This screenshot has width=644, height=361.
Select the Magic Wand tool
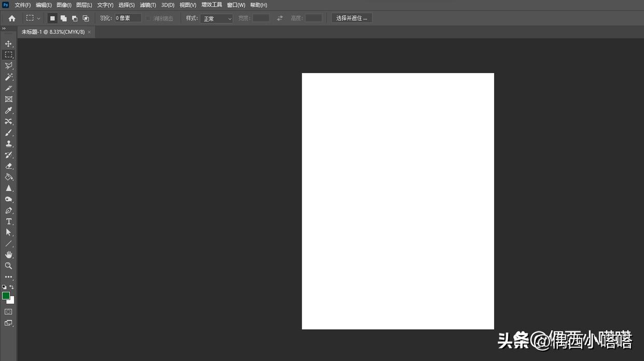(8, 77)
